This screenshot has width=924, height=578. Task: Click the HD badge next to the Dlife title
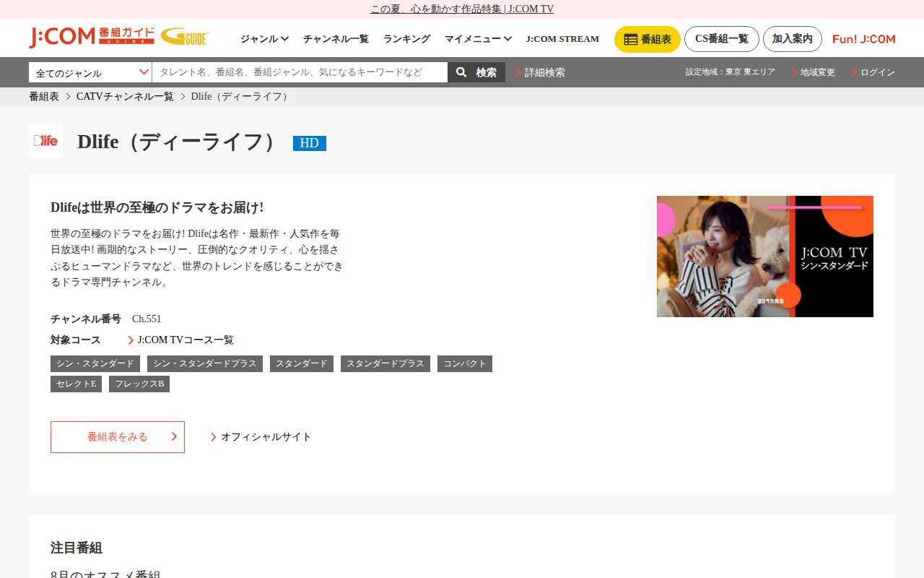[310, 143]
